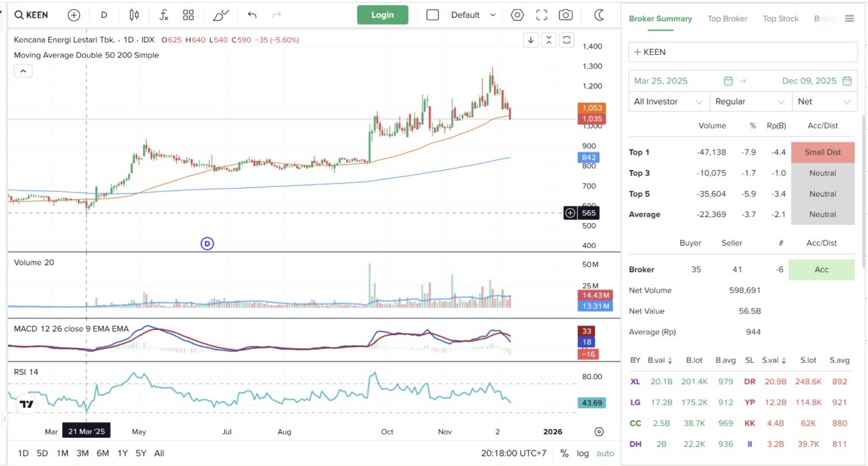Open the All Investor dropdown

(x=668, y=102)
